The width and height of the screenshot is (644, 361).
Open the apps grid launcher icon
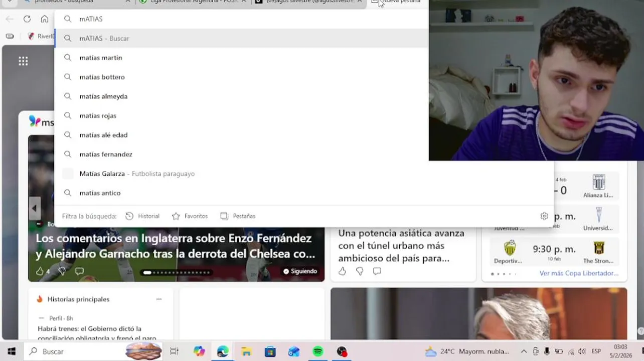click(23, 61)
